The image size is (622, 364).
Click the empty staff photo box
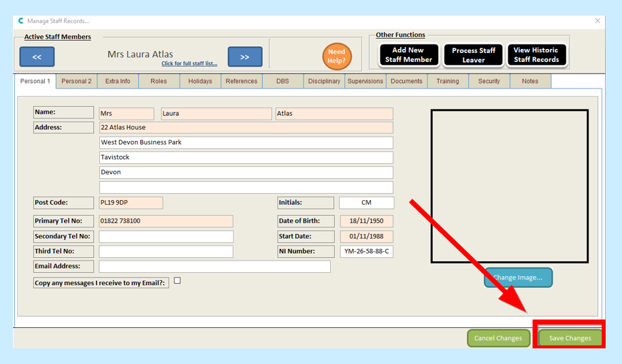pyautogui.click(x=509, y=186)
